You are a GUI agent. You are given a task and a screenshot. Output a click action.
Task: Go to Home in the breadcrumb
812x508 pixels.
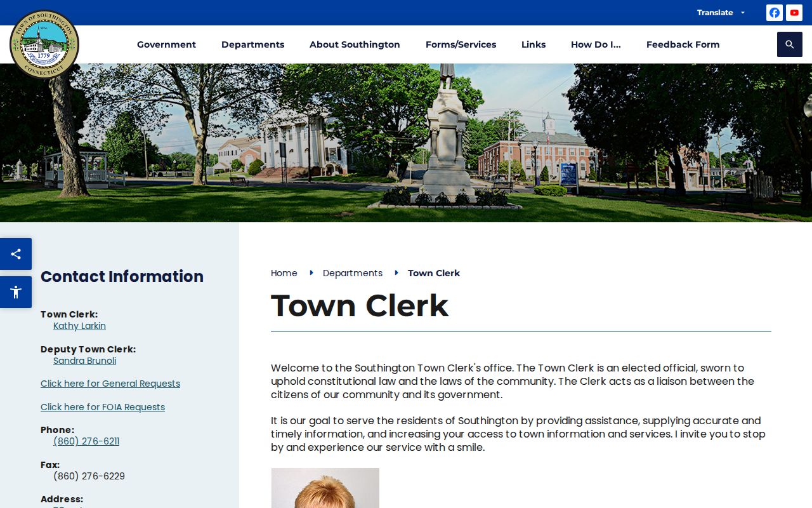point(284,273)
